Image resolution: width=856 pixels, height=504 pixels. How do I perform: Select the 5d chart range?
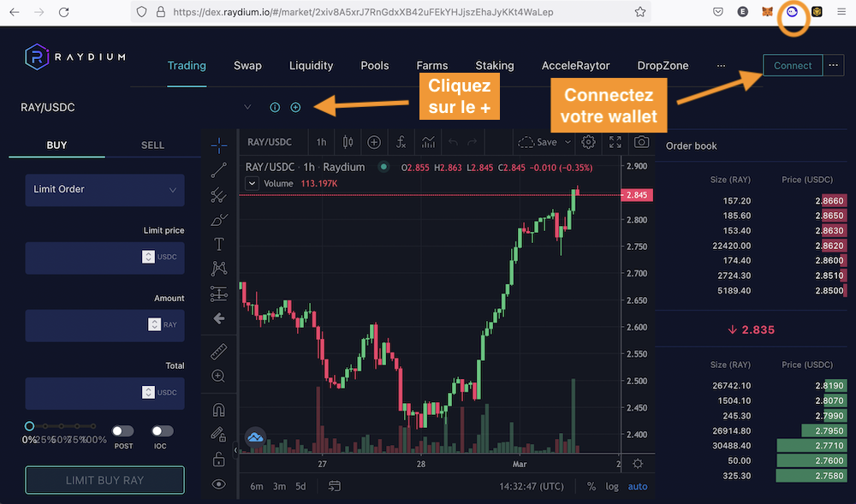pyautogui.click(x=300, y=486)
